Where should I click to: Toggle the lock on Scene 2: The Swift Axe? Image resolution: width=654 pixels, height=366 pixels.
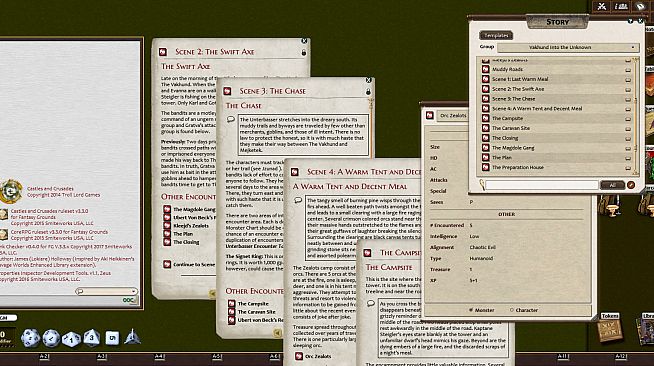click(x=304, y=53)
